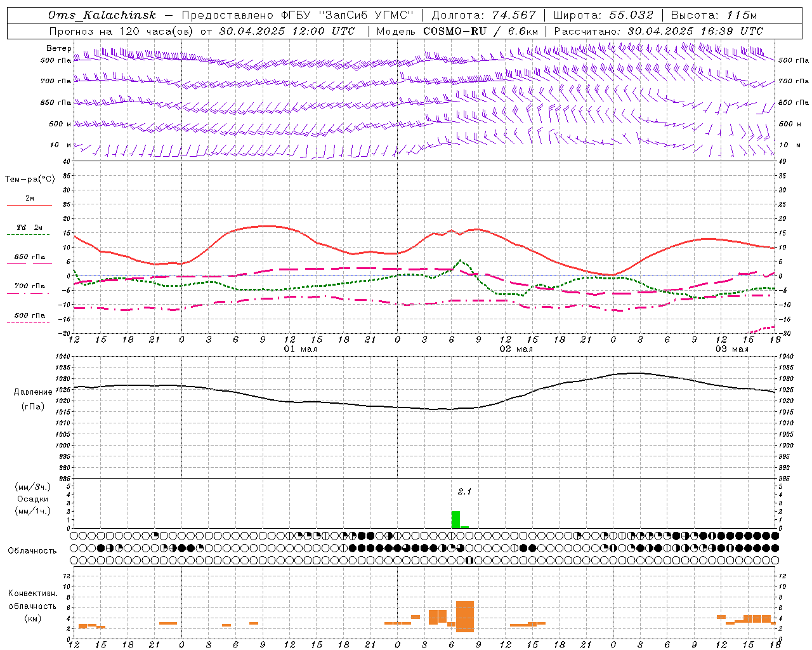Click the Прогноз на 120 часа(ов) text
This screenshot has height=650, width=812.
coord(122,31)
